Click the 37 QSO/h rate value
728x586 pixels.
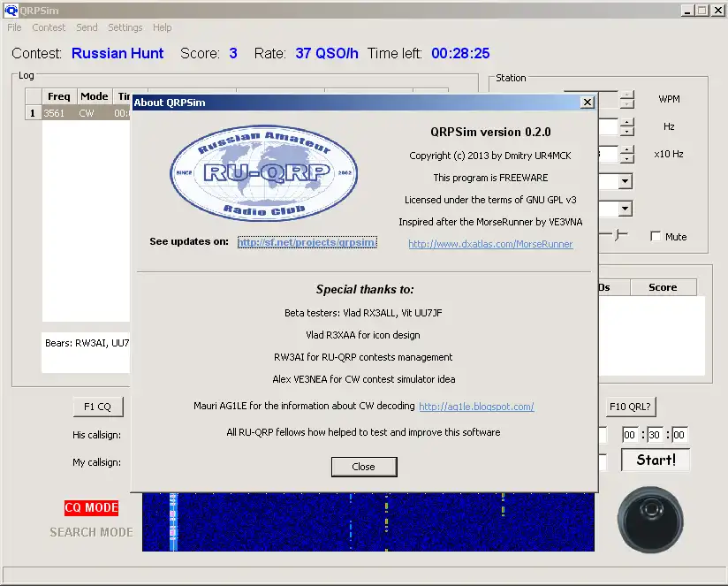(x=327, y=53)
